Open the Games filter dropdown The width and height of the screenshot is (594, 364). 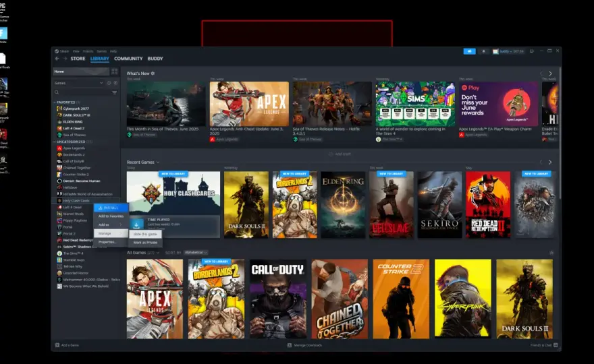point(78,83)
